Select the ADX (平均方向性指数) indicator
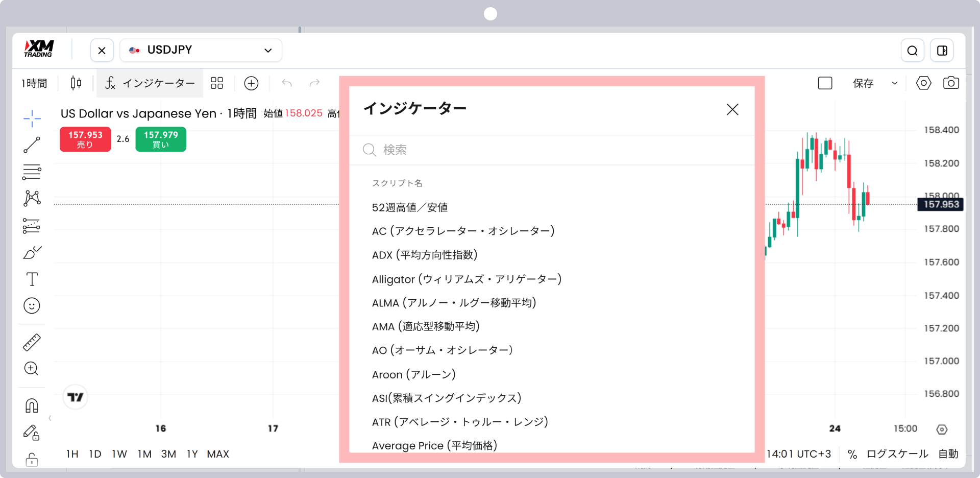Screen dimensions: 980x478 tap(425, 255)
